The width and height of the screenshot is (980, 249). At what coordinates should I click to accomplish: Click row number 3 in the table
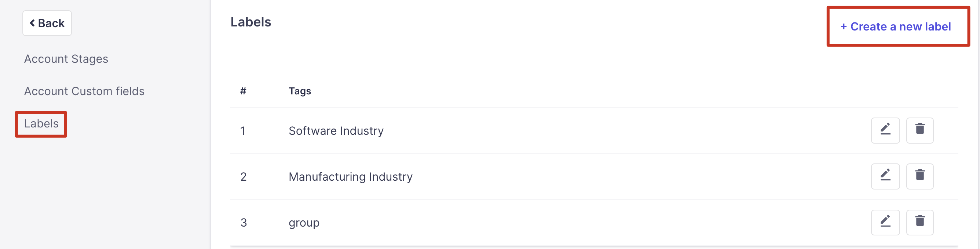(244, 223)
